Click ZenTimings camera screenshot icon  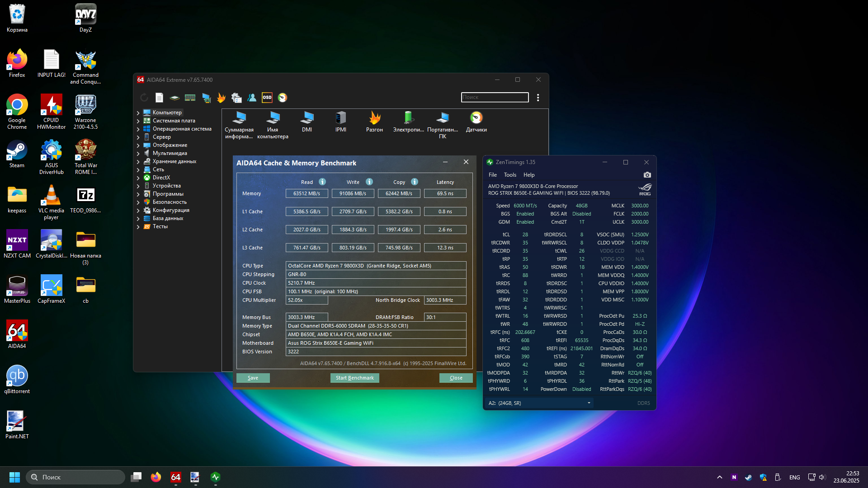click(x=647, y=175)
